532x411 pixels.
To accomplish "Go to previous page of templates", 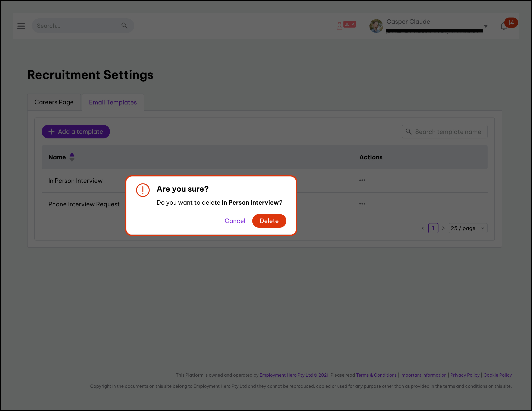I will [423, 228].
